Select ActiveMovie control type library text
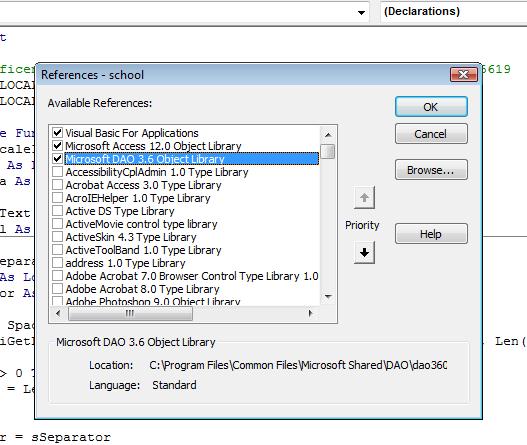527x445 pixels. click(x=141, y=224)
